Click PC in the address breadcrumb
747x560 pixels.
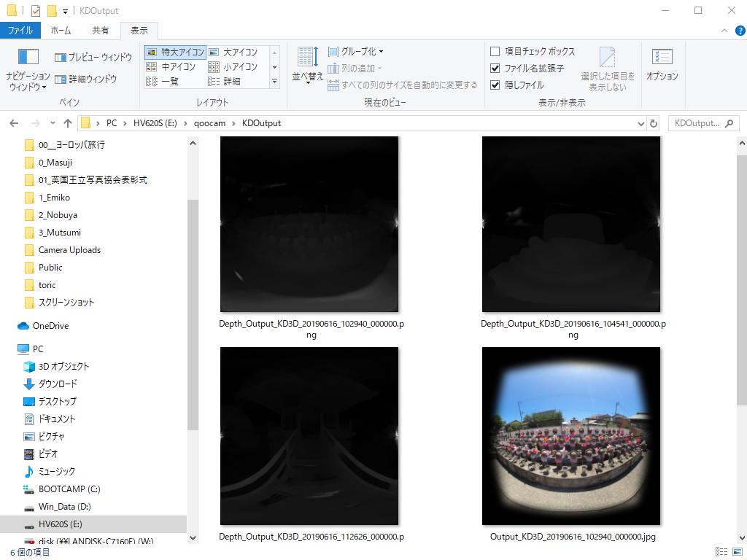pyautogui.click(x=112, y=123)
